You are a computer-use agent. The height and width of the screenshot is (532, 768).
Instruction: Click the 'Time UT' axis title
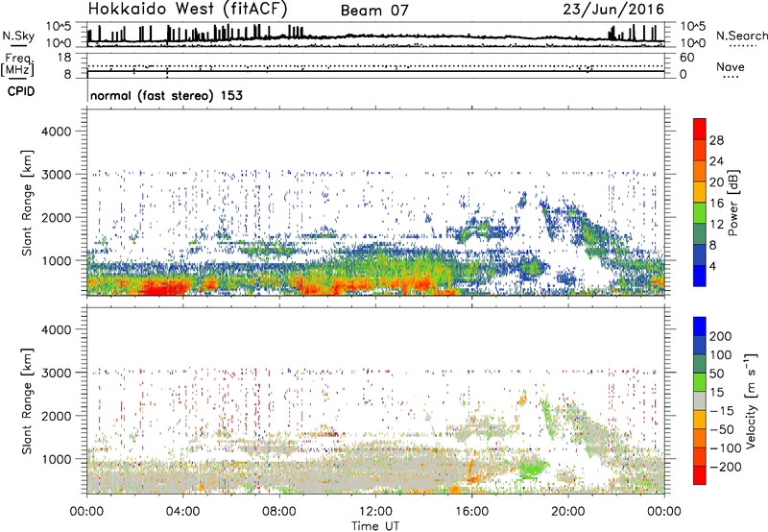375,525
